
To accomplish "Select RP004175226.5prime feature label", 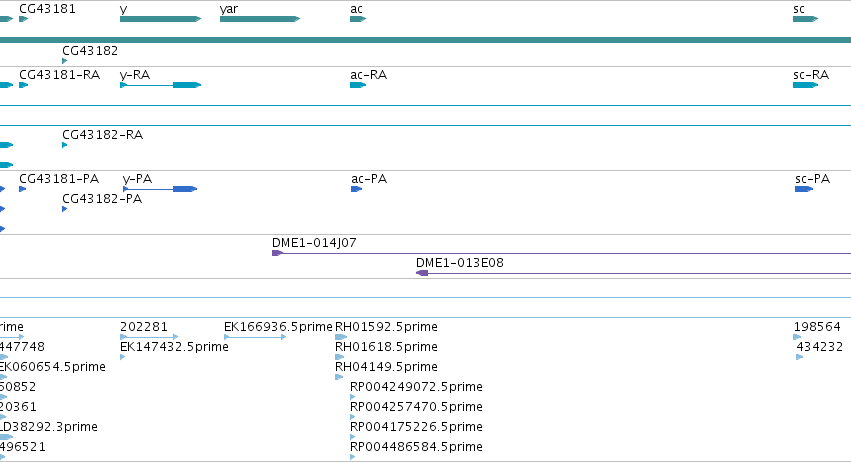I will pyautogui.click(x=416, y=427).
